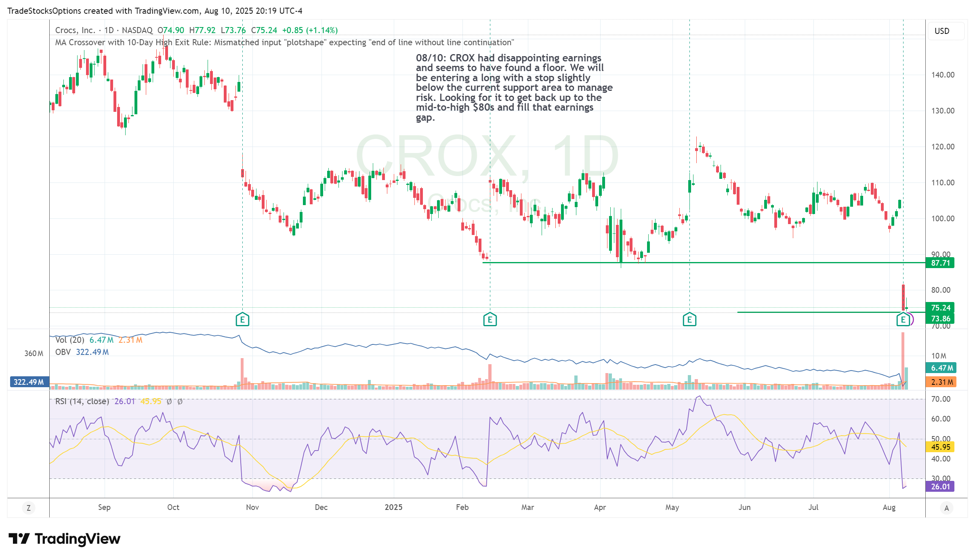Click the Z timezone button
This screenshot has width=975, height=560.
[29, 508]
